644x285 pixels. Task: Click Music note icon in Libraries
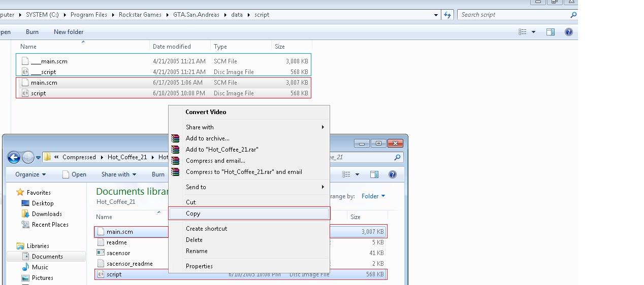click(25, 267)
